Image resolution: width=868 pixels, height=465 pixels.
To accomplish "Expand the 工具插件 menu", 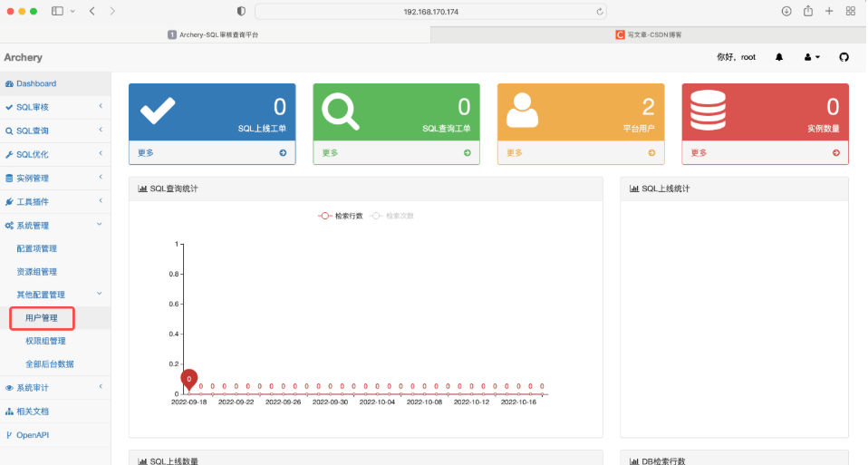I will [55, 201].
